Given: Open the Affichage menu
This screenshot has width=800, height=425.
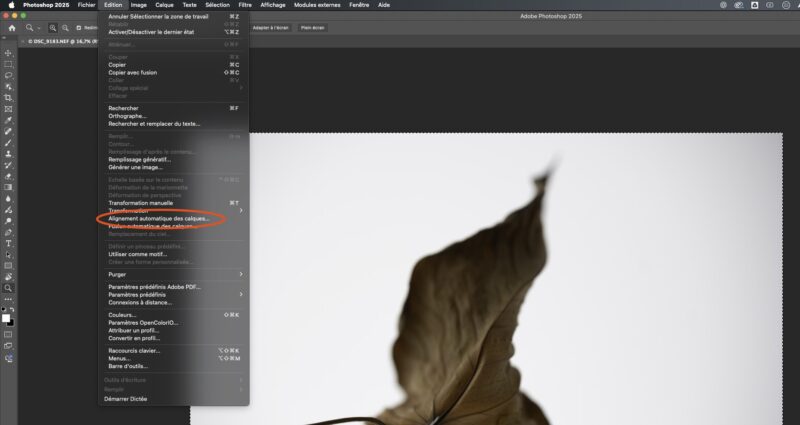Looking at the screenshot, I should [273, 5].
